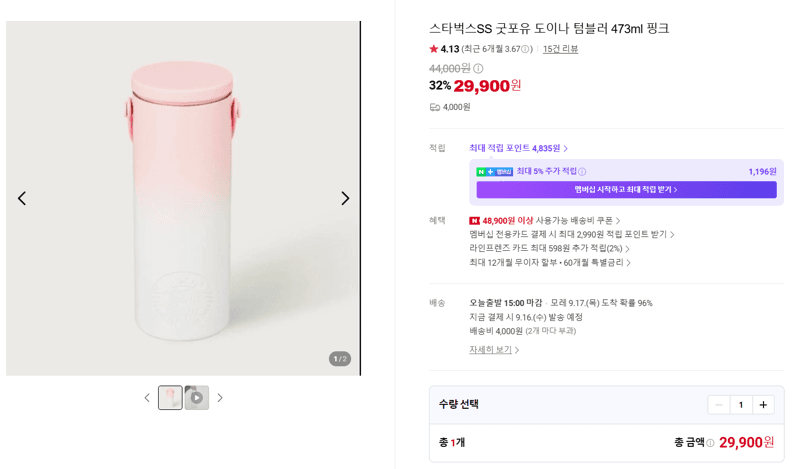Image resolution: width=800 pixels, height=469 pixels.
Task: Click the quantity input field
Action: [x=741, y=405]
